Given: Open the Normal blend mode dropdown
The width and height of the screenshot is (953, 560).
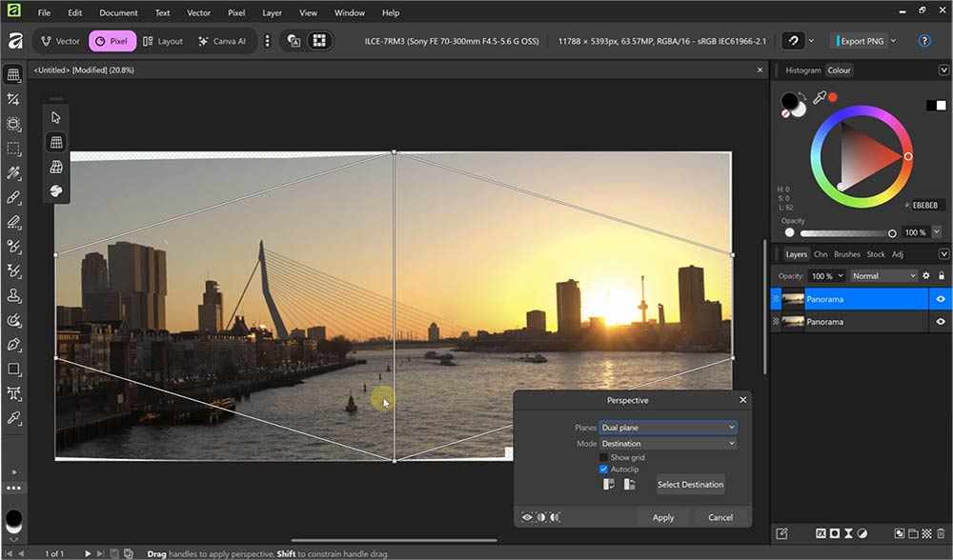Looking at the screenshot, I should (x=883, y=275).
